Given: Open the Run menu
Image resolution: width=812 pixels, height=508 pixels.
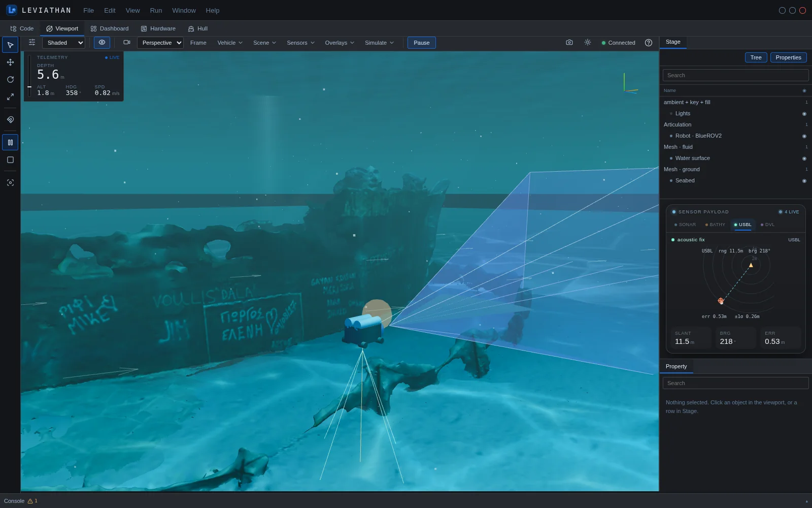Looking at the screenshot, I should [x=156, y=10].
